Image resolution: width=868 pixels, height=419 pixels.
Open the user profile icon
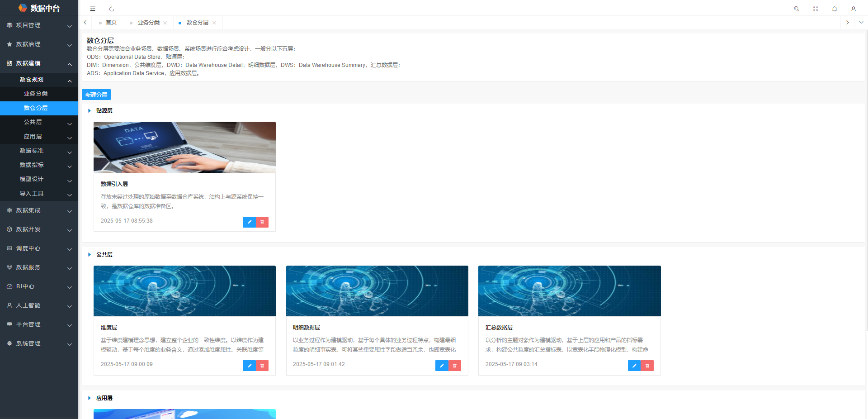click(854, 9)
